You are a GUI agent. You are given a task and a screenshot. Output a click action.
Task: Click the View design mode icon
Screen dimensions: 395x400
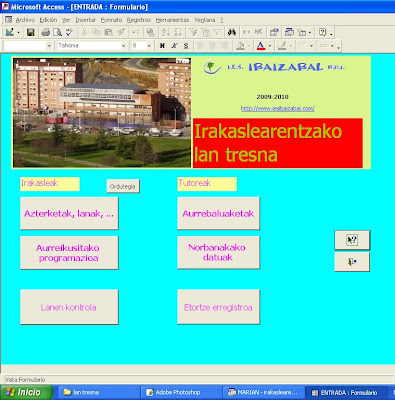pos(10,32)
